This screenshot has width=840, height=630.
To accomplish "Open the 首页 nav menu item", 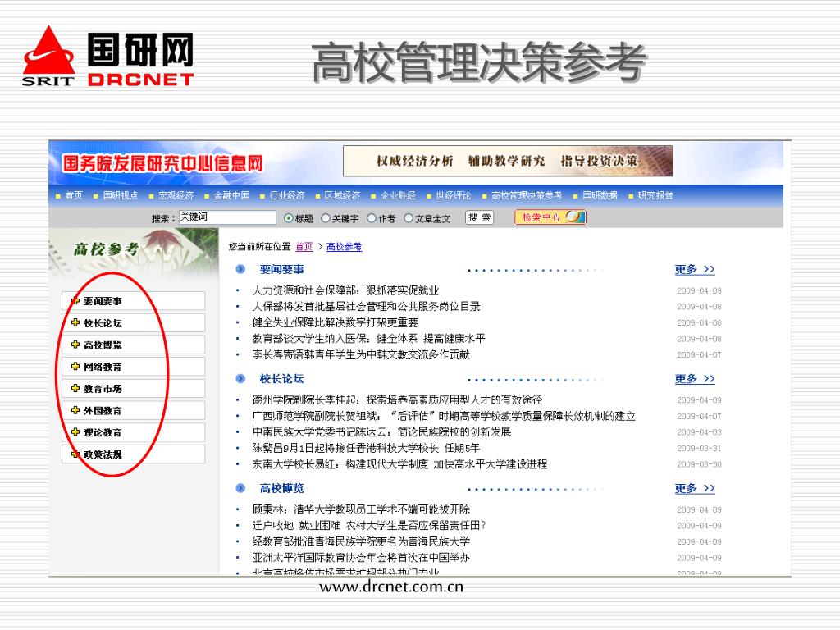I will [x=74, y=195].
